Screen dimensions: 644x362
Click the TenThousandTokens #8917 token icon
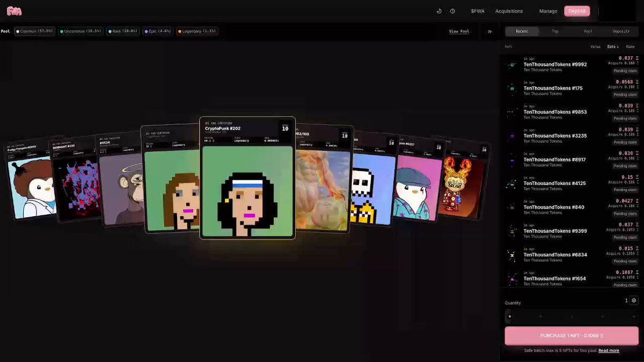click(512, 160)
